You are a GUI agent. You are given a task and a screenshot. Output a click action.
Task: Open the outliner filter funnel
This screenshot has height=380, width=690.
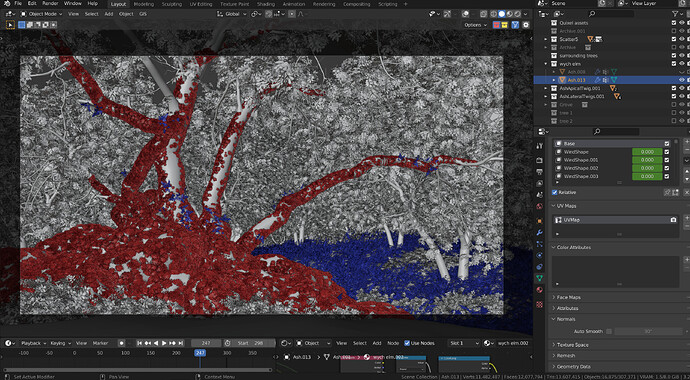pos(675,14)
